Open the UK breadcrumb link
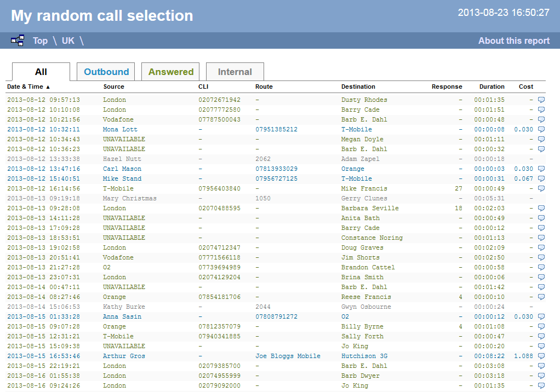The width and height of the screenshot is (560, 392). (67, 41)
